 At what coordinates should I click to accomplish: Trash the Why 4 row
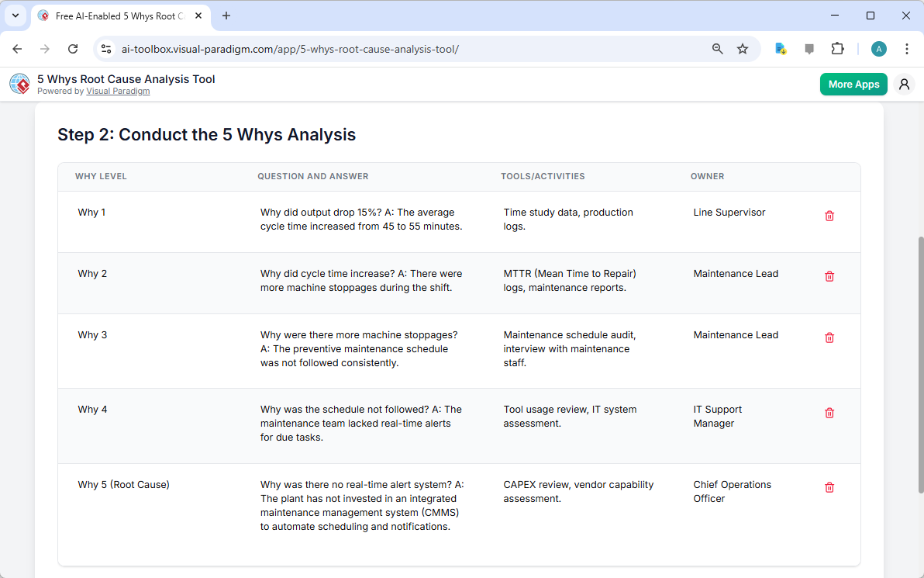(829, 413)
